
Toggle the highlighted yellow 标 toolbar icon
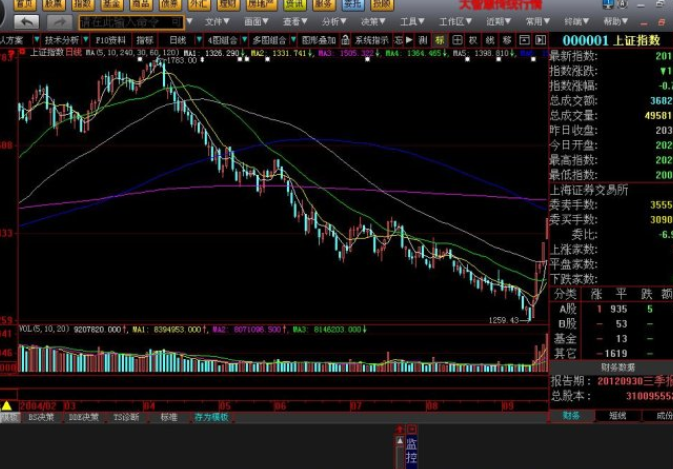[440, 40]
